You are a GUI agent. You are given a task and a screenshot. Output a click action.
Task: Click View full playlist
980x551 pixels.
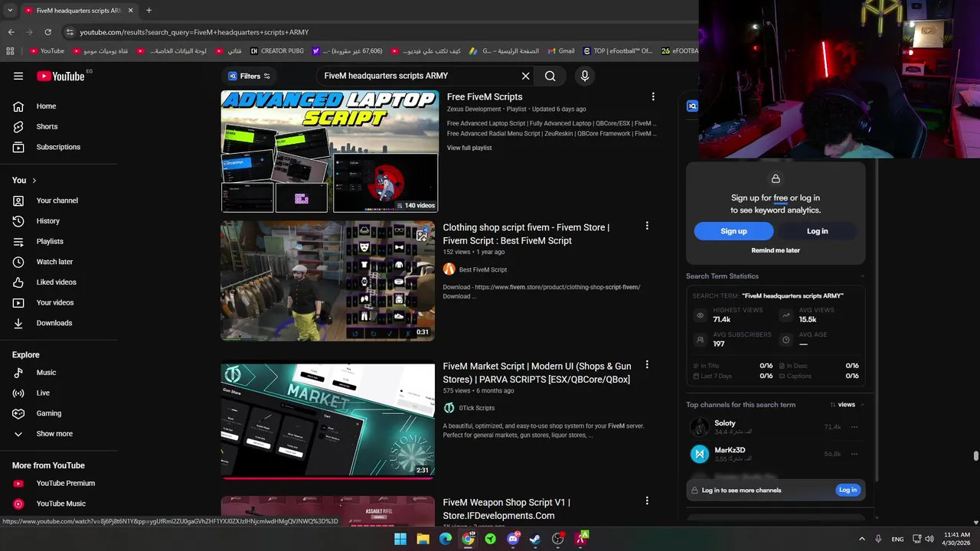(469, 148)
